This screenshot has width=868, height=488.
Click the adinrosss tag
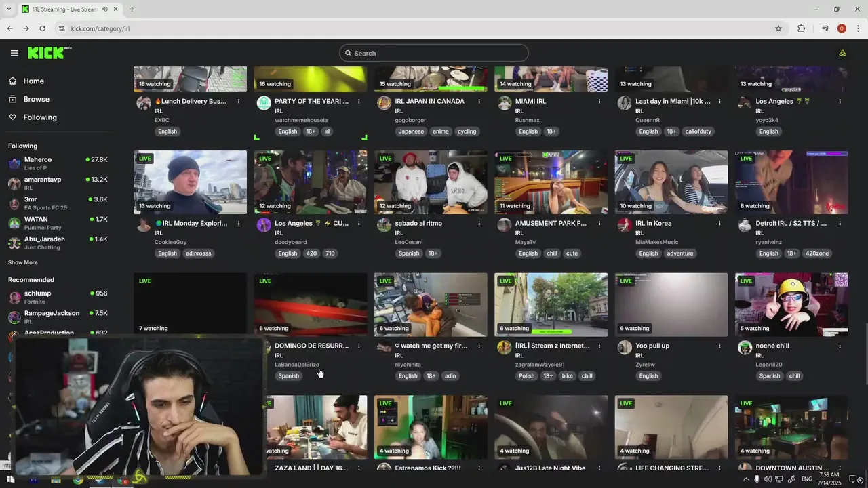tap(199, 253)
